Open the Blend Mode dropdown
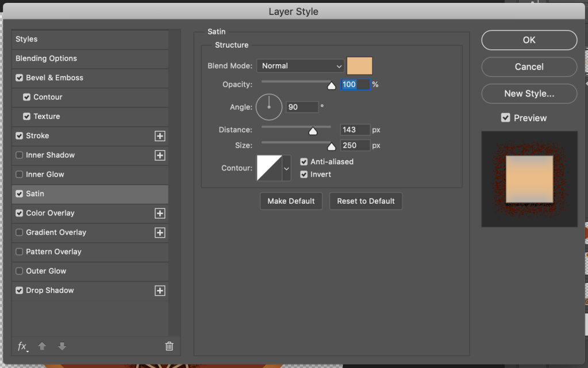The image size is (588, 368). (x=299, y=66)
